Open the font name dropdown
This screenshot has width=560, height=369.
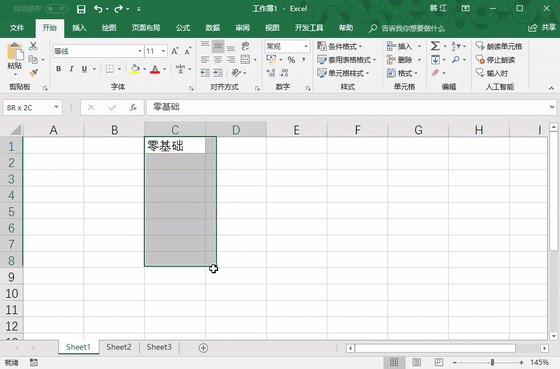140,51
